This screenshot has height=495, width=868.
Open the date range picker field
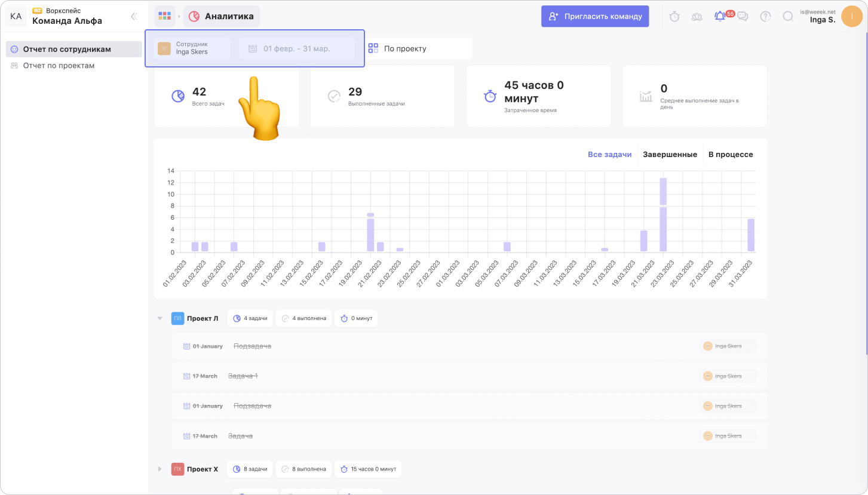(296, 49)
